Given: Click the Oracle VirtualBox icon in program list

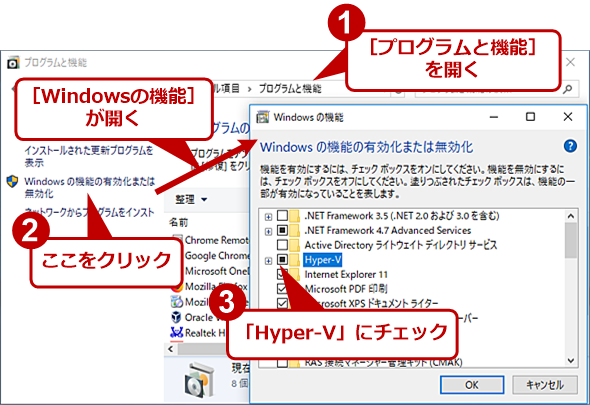Looking at the screenshot, I should coord(176,317).
